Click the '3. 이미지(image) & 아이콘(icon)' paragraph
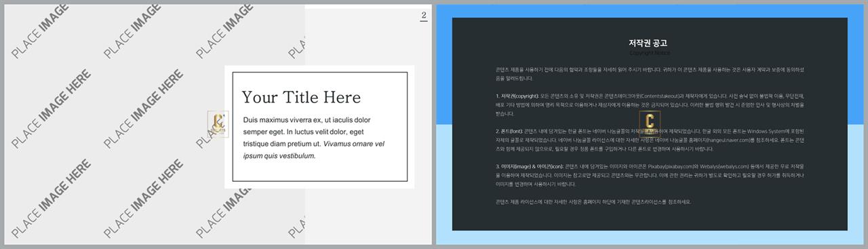Image resolution: width=868 pixels, height=249 pixels. click(x=650, y=175)
